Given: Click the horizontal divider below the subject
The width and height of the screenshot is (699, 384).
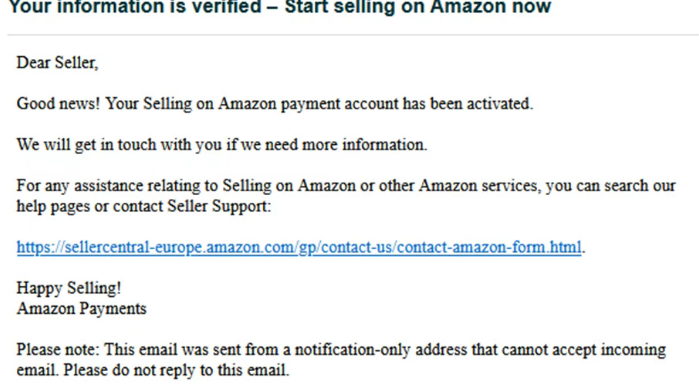Looking at the screenshot, I should coord(353,34).
